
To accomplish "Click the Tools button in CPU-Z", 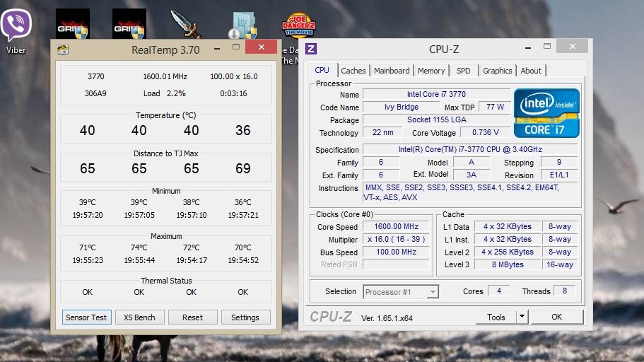I will (x=496, y=317).
